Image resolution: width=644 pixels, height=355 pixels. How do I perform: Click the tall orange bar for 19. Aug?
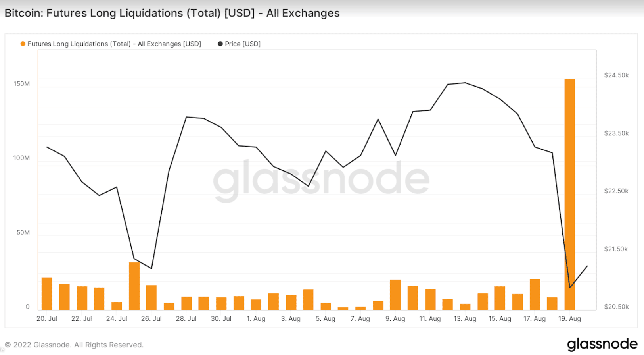pos(569,194)
